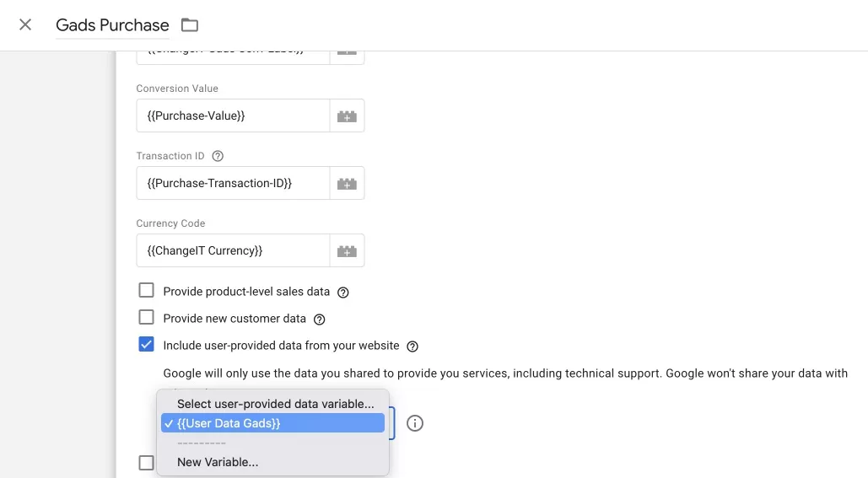Viewport: 868px width, 478px height.
Task: Enable Provide new customer data checkbox
Action: [x=146, y=317]
